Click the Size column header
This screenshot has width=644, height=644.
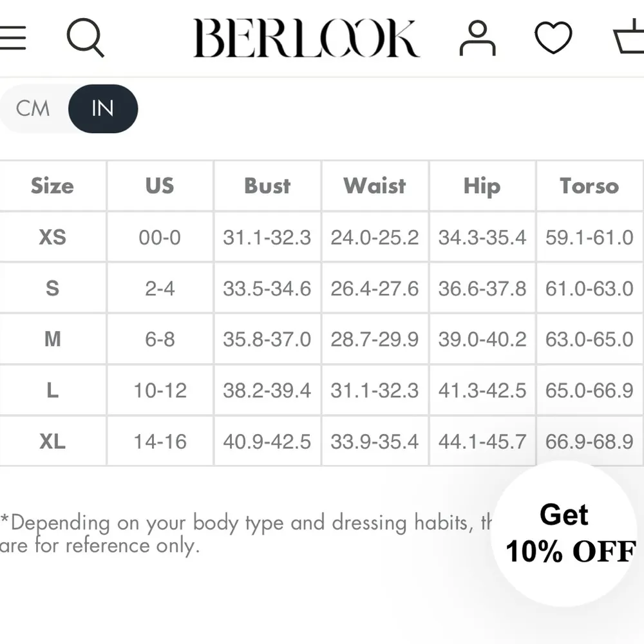tap(53, 186)
